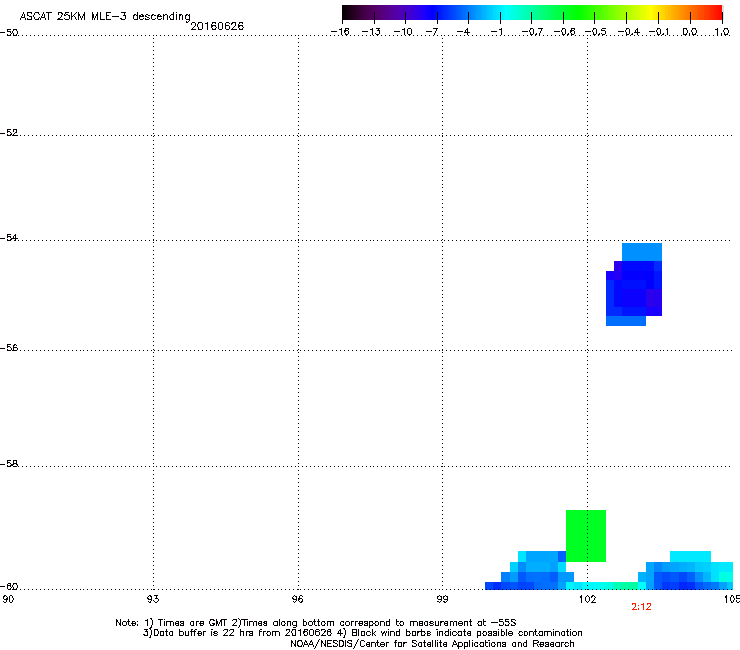The width and height of the screenshot is (740, 650).
Task: Select the colorbar tick label "-10"
Action: coord(403,32)
